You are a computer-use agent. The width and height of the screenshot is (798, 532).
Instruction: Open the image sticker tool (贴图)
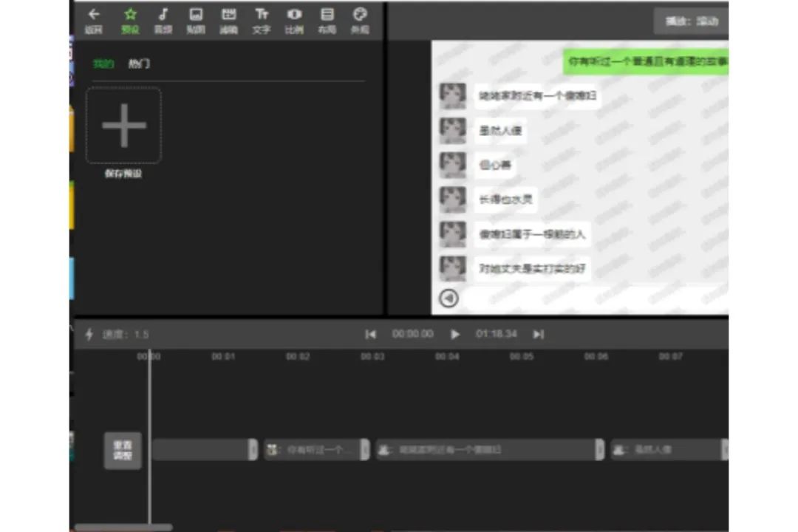(196, 14)
